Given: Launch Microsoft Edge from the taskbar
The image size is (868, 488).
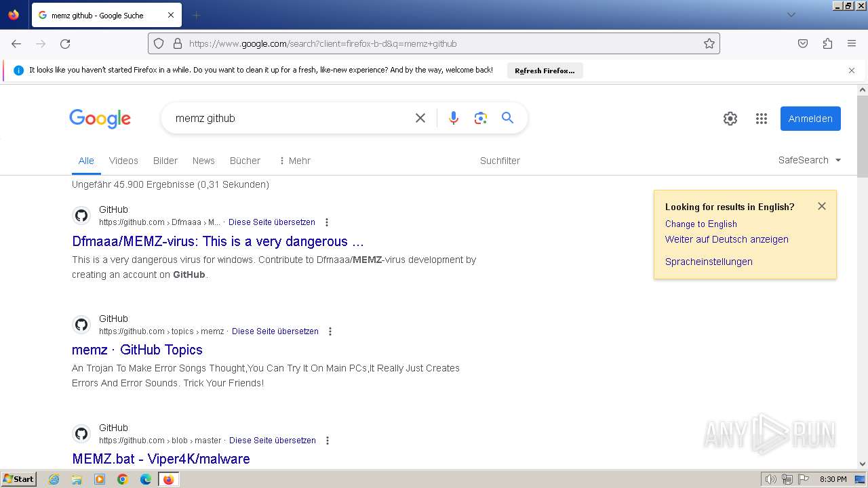Looking at the screenshot, I should coord(146,479).
